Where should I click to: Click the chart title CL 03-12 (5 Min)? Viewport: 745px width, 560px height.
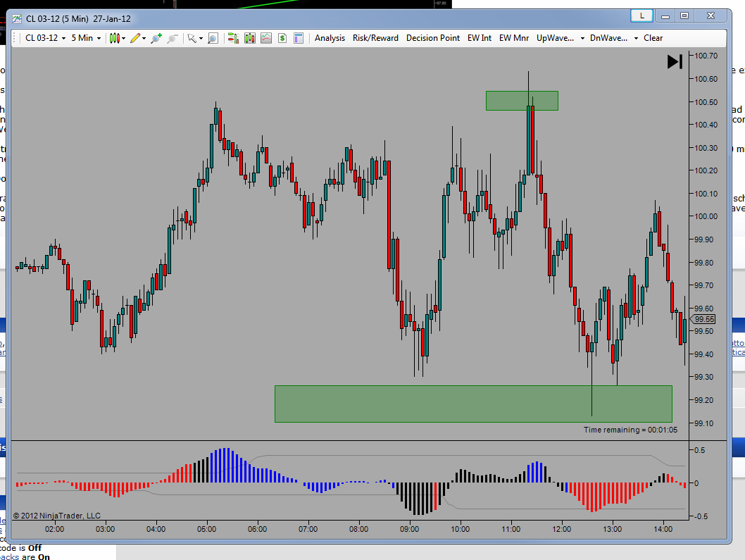(x=57, y=19)
